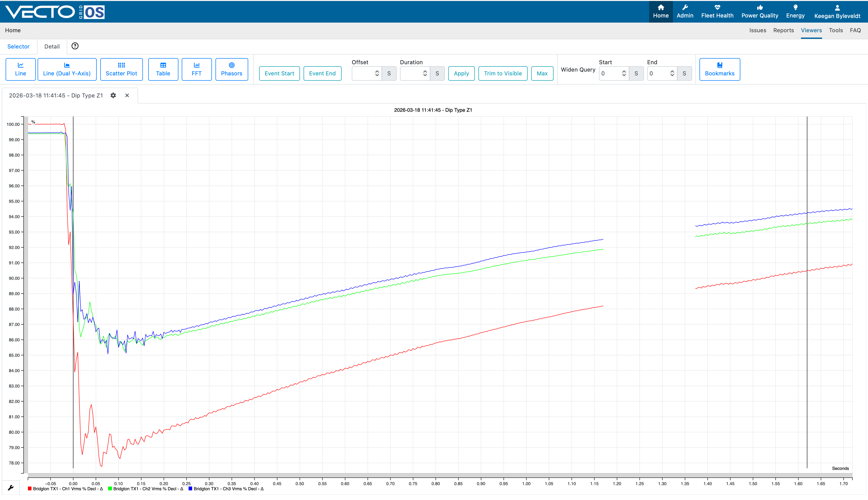Open Fleet Health section
The width and height of the screenshot is (868, 500).
717,12
